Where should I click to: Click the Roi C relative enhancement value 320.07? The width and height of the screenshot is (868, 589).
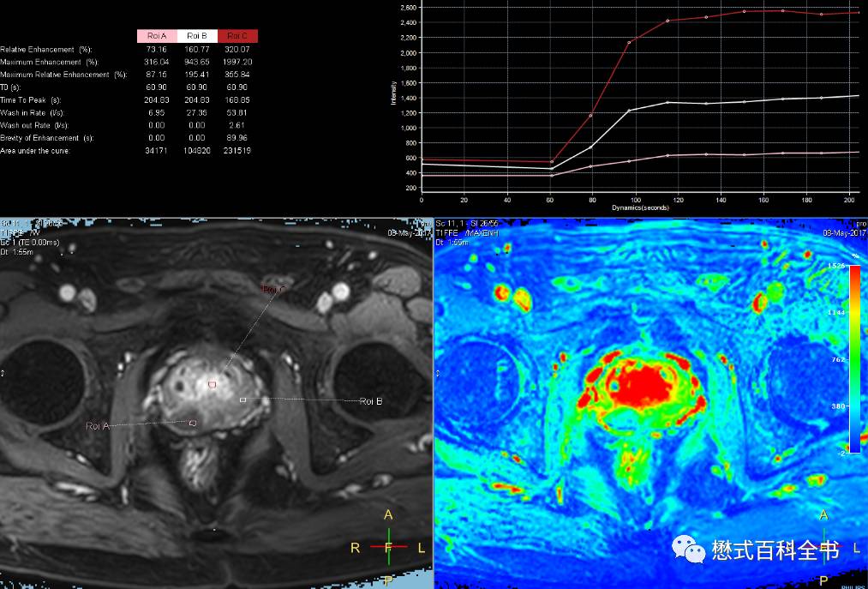pyautogui.click(x=237, y=50)
